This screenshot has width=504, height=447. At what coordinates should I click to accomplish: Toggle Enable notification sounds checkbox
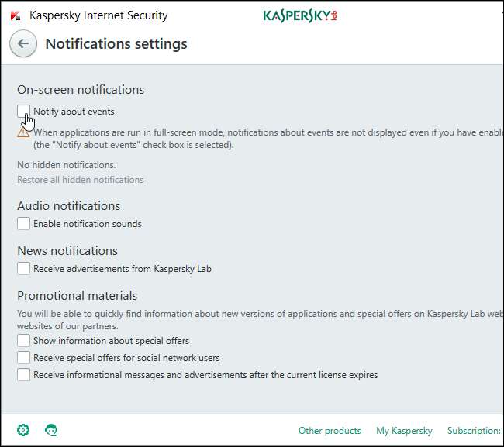pyautogui.click(x=24, y=224)
